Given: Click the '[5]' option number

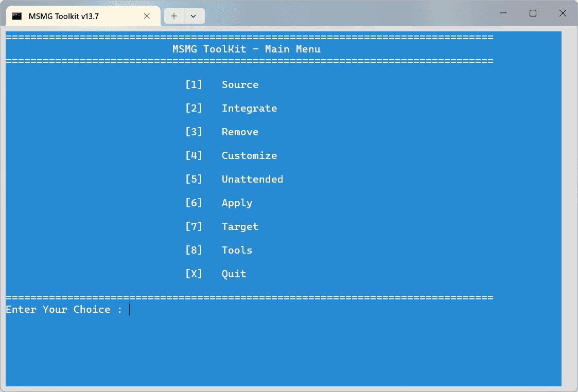Looking at the screenshot, I should (x=194, y=179).
